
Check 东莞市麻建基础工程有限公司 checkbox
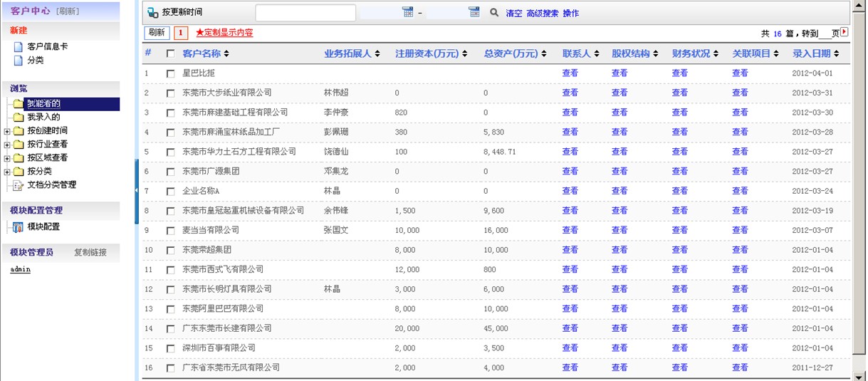(170, 113)
